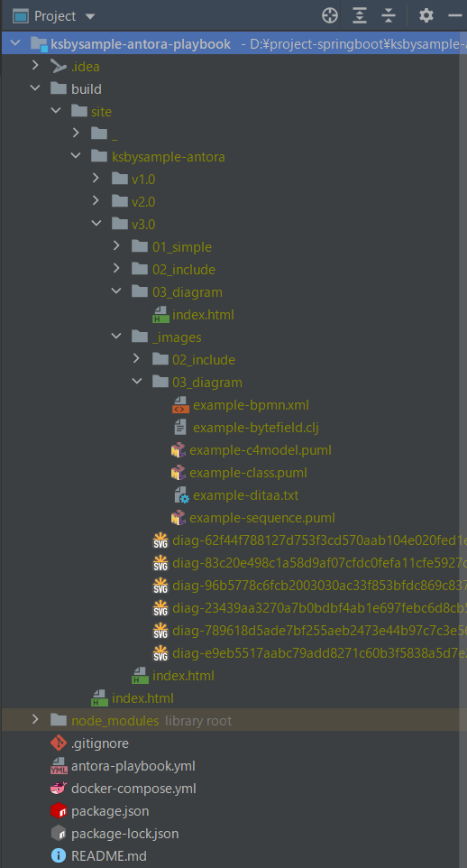Expand the 02_include folder under v3.0
The height and width of the screenshot is (868, 467).
116,269
